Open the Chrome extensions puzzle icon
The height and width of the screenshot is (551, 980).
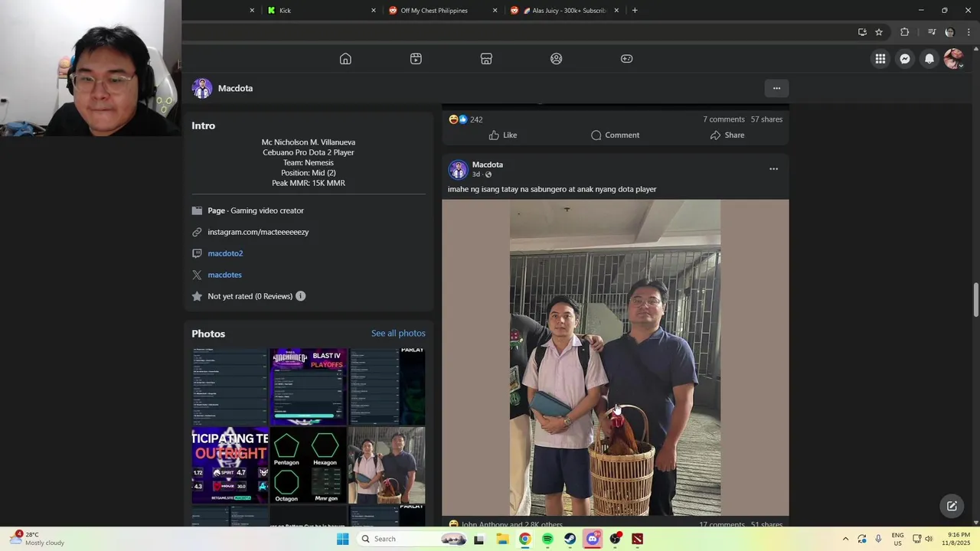[x=905, y=32]
